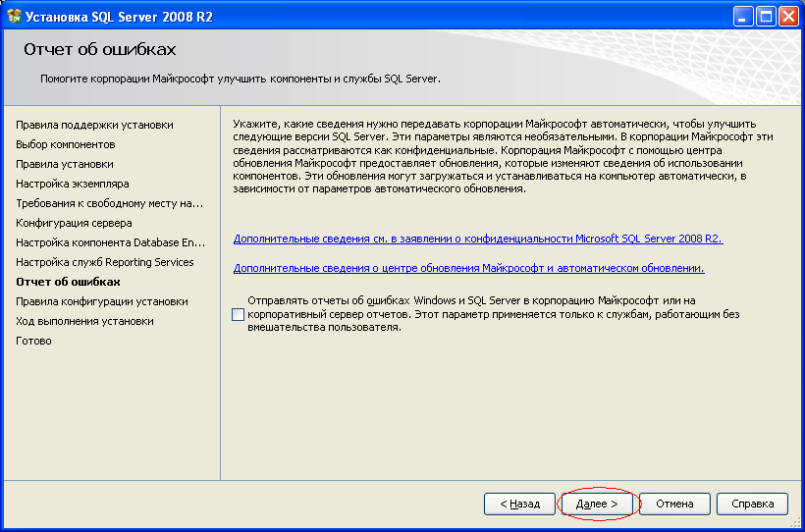Open help via Справка button
This screenshot has height=532, width=805.
(752, 504)
